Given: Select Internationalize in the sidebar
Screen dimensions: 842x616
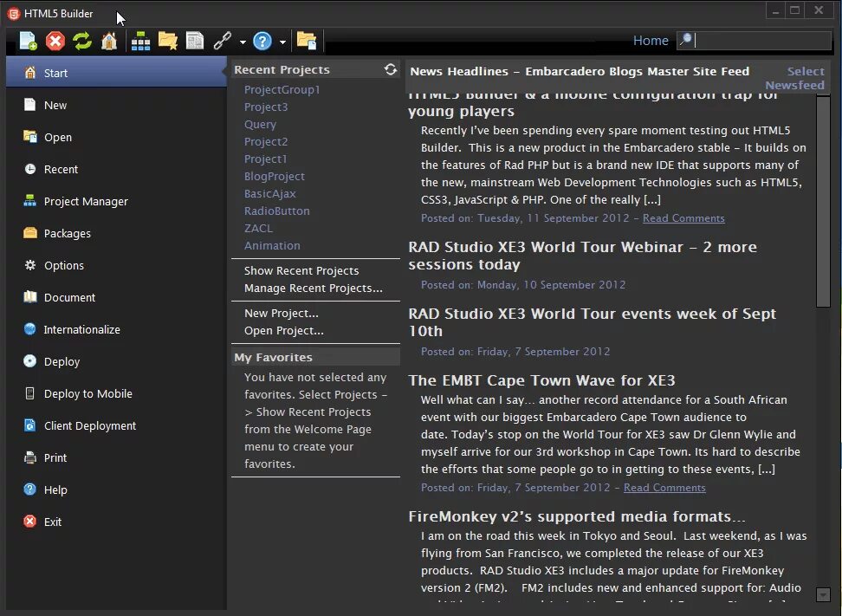Looking at the screenshot, I should pos(117,329).
